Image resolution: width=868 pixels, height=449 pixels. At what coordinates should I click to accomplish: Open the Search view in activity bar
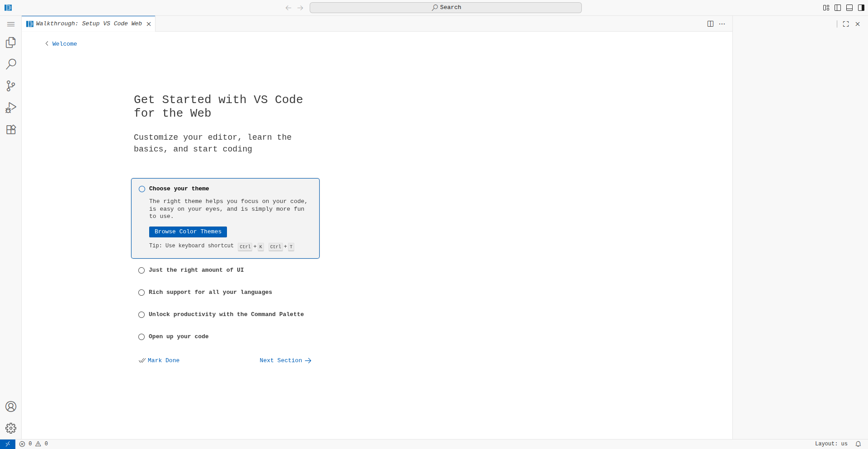coord(11,64)
